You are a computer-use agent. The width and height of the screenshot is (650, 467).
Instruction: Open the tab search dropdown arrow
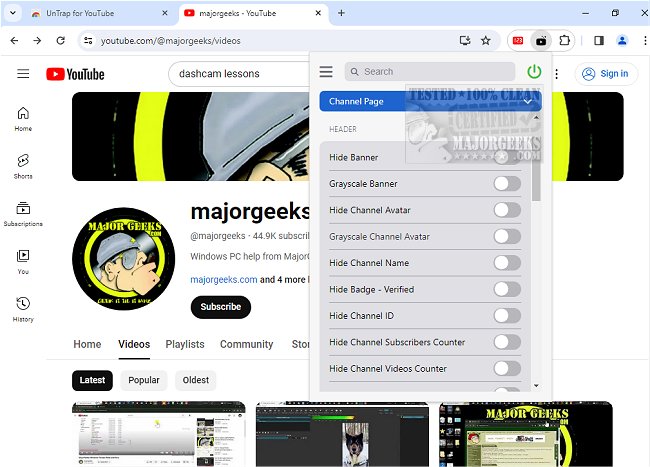[13, 13]
